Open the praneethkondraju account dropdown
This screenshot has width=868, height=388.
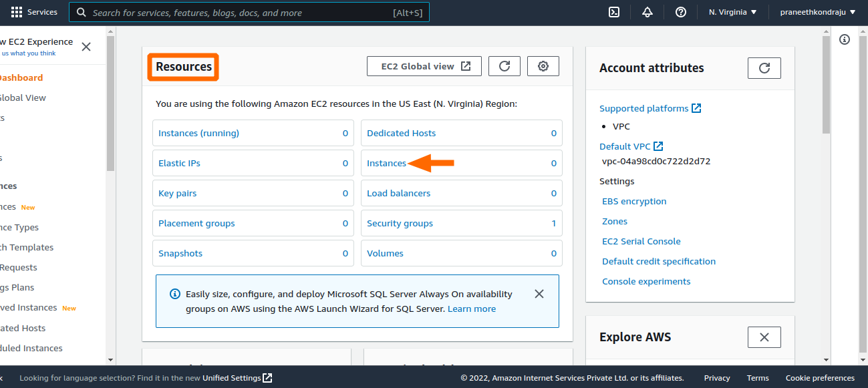(x=818, y=12)
